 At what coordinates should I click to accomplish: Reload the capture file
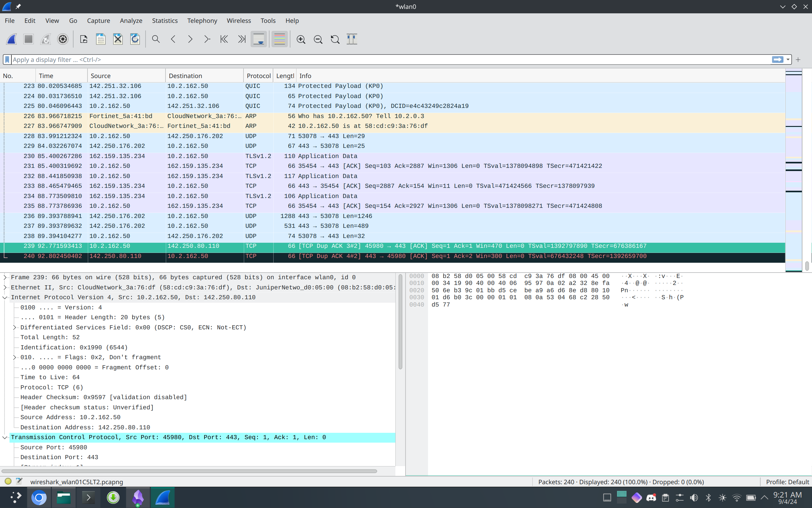click(x=135, y=39)
